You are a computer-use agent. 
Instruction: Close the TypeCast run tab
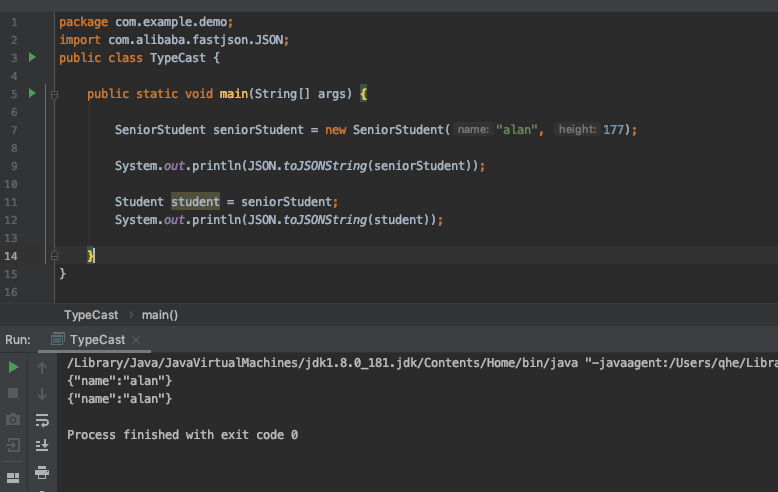136,340
